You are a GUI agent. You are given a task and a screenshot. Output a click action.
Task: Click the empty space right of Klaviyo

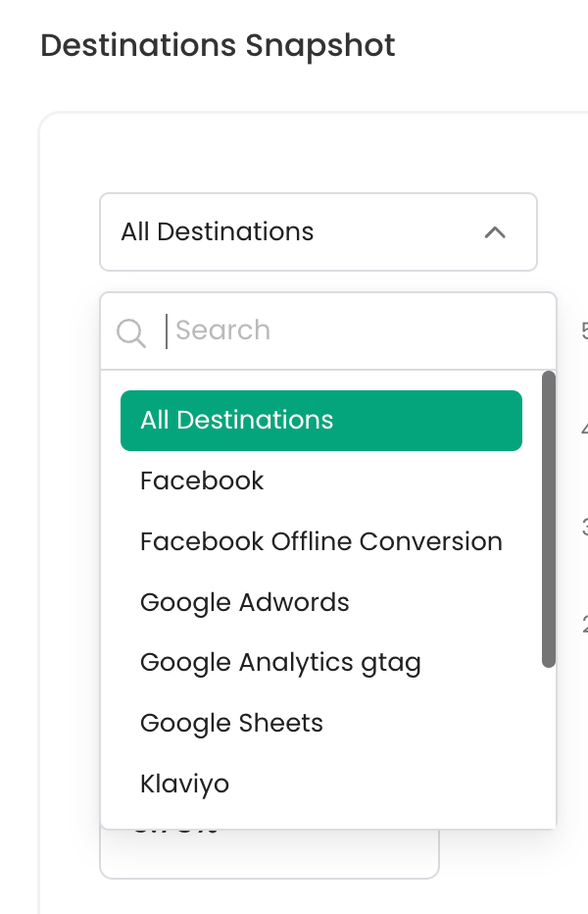[392, 785]
